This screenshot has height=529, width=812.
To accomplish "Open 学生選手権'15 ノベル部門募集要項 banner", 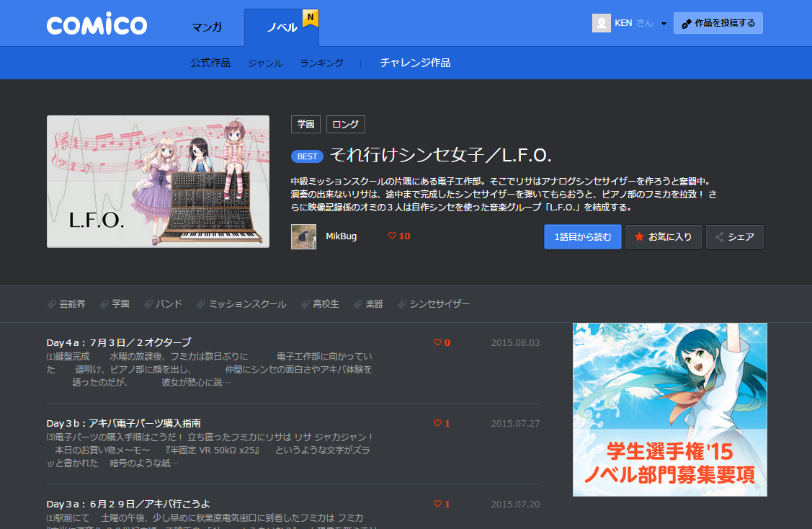I will click(669, 410).
